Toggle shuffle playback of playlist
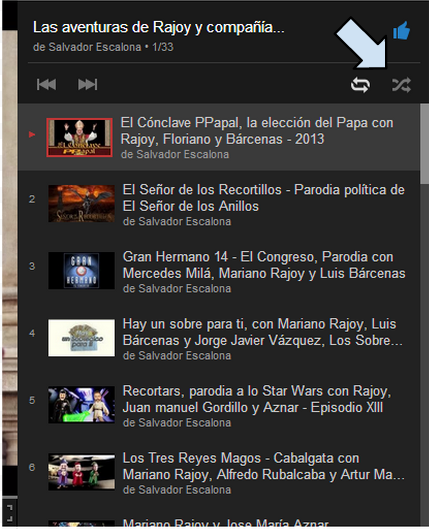429x529 pixels. 401,85
